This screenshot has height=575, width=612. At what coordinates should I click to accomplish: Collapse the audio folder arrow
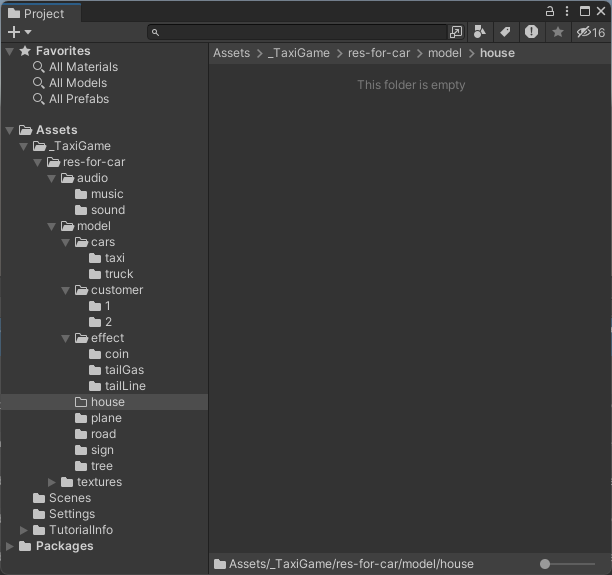click(52, 178)
